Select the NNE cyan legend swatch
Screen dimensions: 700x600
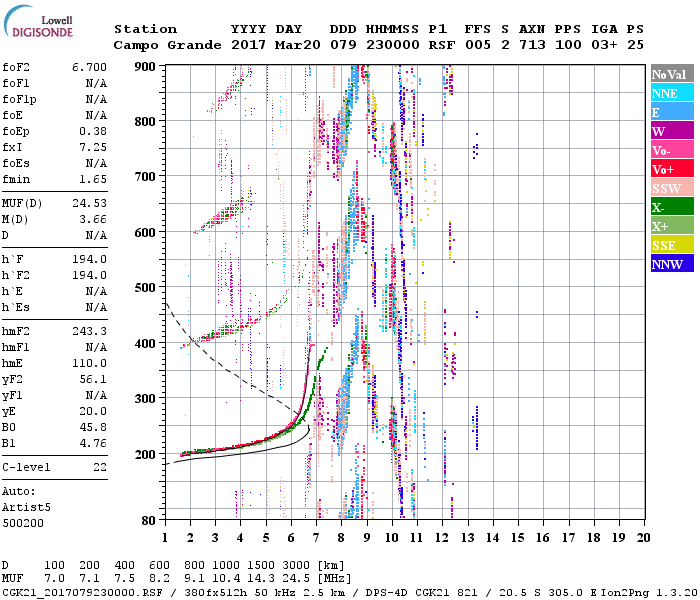pos(672,93)
